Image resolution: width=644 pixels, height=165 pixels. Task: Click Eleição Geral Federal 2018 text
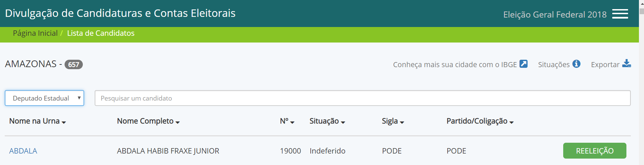point(555,15)
